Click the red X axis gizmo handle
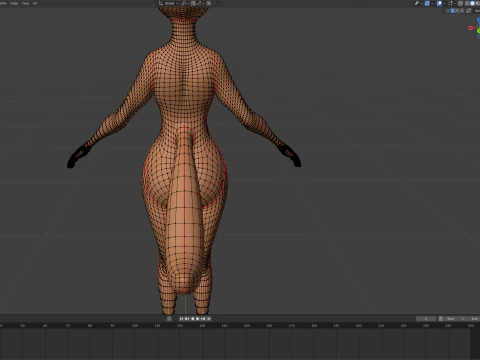This screenshot has width=480, height=360. click(x=470, y=28)
